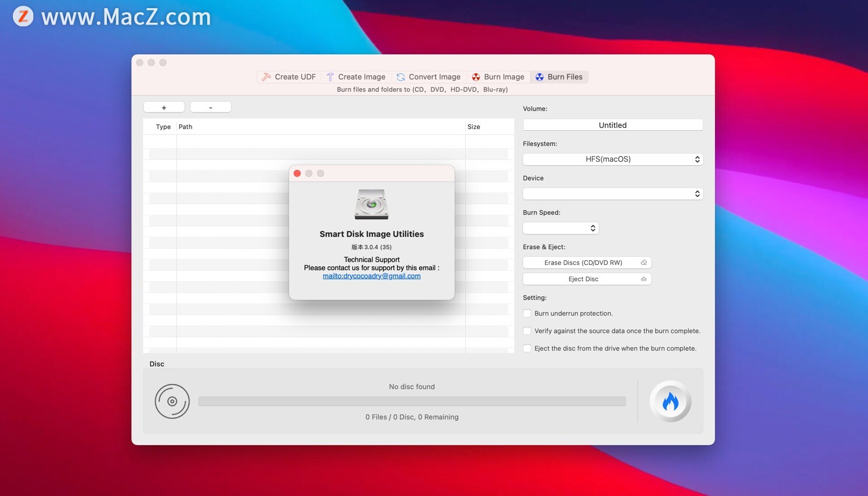Viewport: 868px width, 496px height.
Task: Click the Convert Image refresh icon
Action: (400, 76)
